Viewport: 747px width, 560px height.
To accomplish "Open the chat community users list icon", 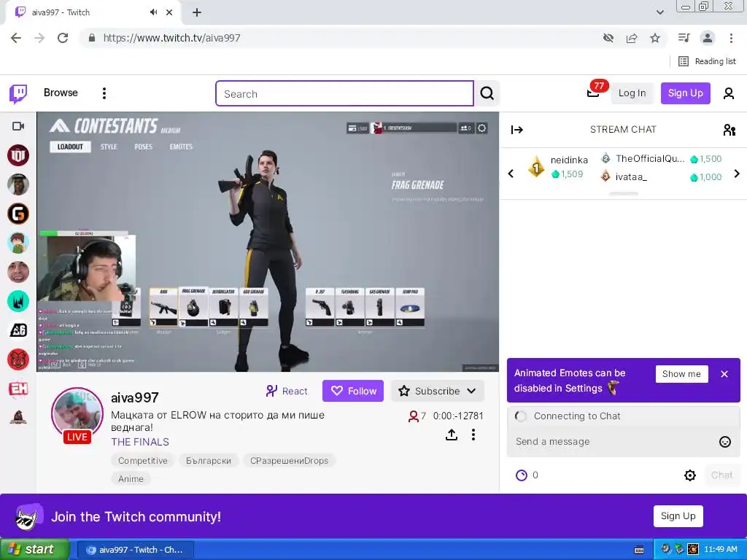I will tap(729, 130).
